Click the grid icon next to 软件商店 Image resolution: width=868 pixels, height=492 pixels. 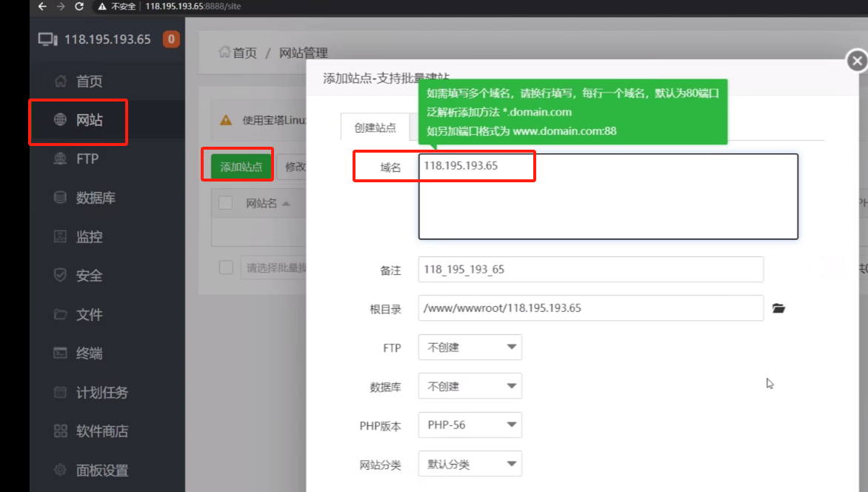60,431
